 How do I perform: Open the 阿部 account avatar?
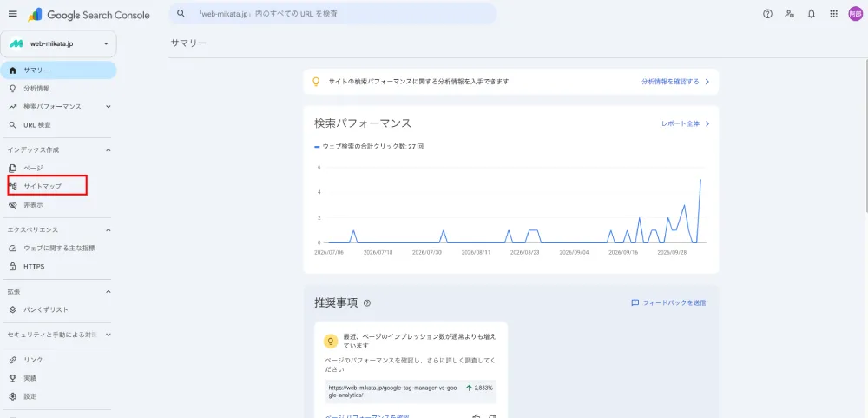click(855, 15)
